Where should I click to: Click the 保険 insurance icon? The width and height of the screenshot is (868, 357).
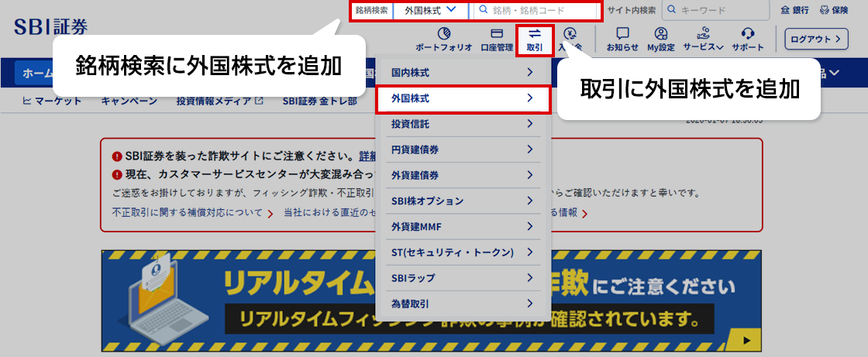pyautogui.click(x=833, y=11)
